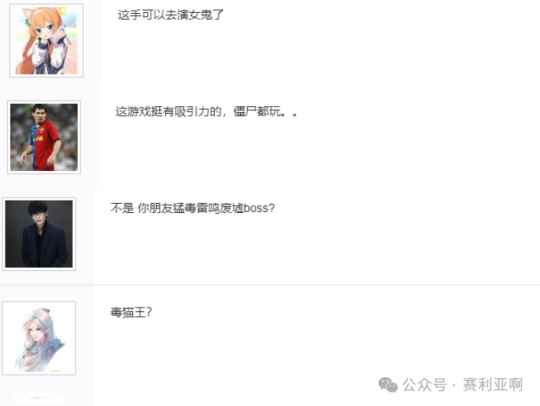The width and height of the screenshot is (540, 406).
Task: Click the divider line above 毒猫王 comment
Action: pos(270,285)
